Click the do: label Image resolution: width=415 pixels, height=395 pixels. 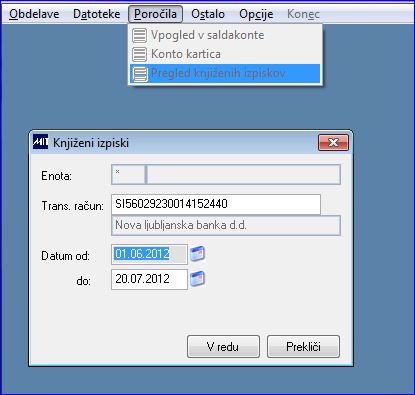(x=83, y=281)
